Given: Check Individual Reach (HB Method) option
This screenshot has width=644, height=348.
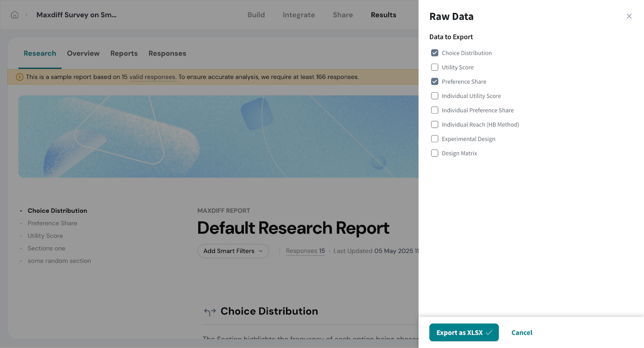Looking at the screenshot, I should point(435,124).
